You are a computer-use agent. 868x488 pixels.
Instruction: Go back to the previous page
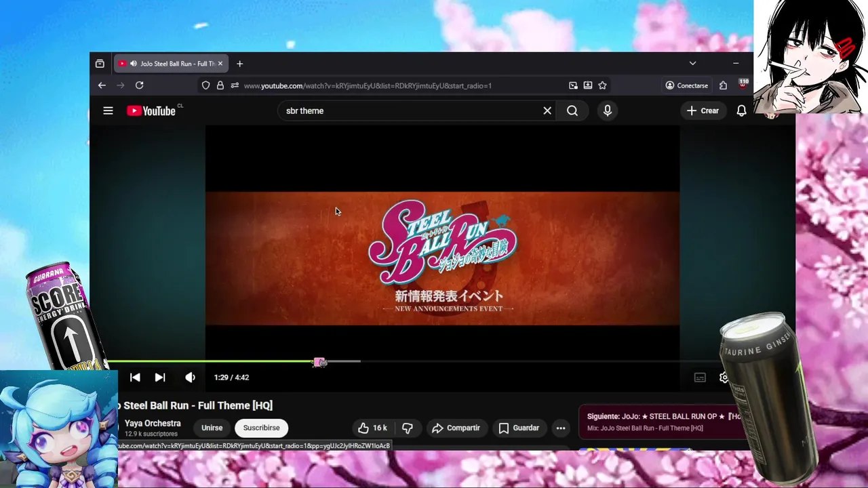pyautogui.click(x=102, y=85)
